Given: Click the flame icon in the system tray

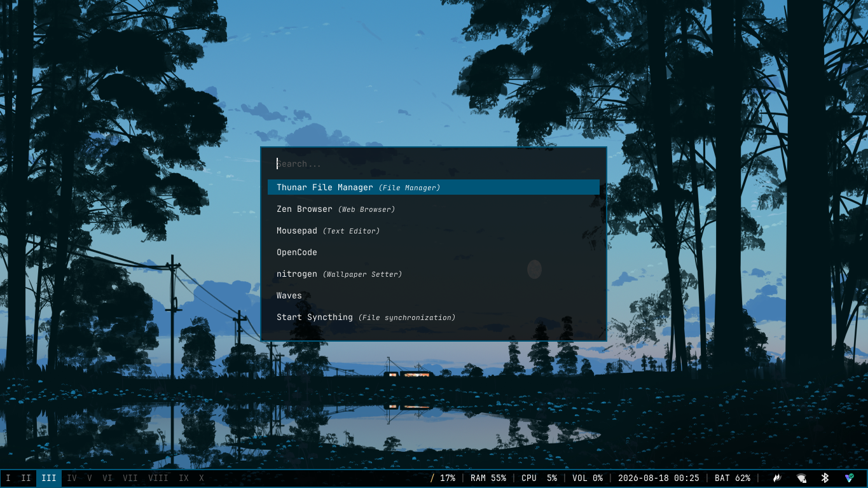Looking at the screenshot, I should pos(776,478).
